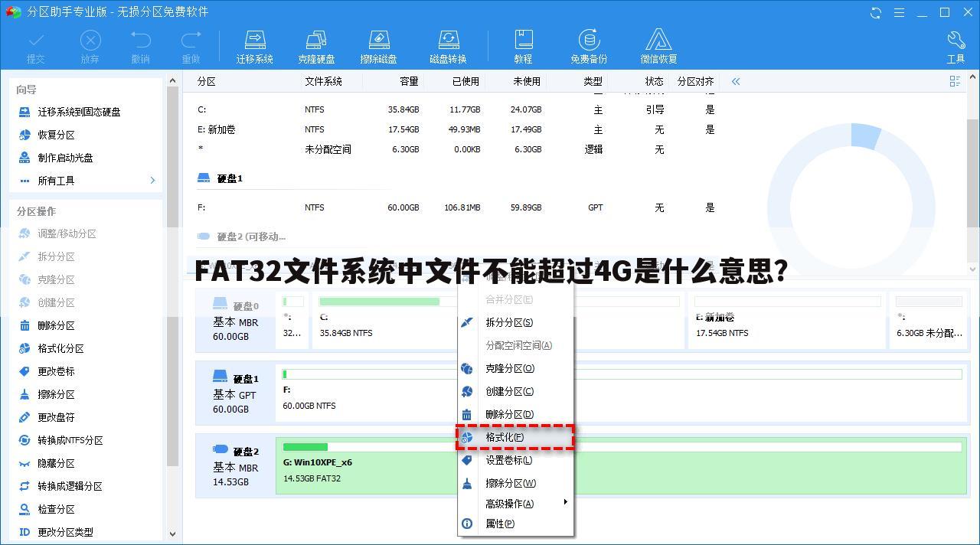Expand 所有工具 arrow in sidebar

pos(152,181)
